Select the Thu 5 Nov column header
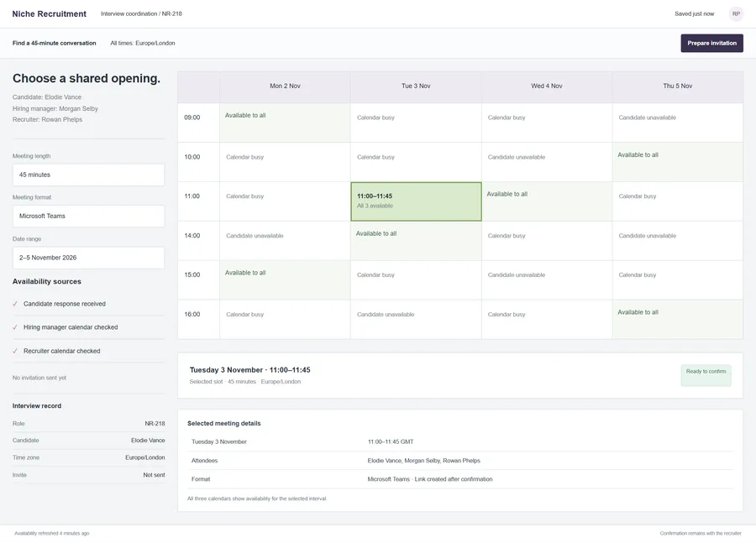The image size is (756, 543). (x=677, y=86)
